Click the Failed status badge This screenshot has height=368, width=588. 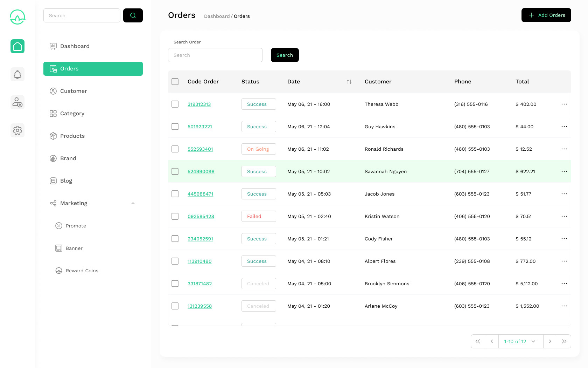259,216
